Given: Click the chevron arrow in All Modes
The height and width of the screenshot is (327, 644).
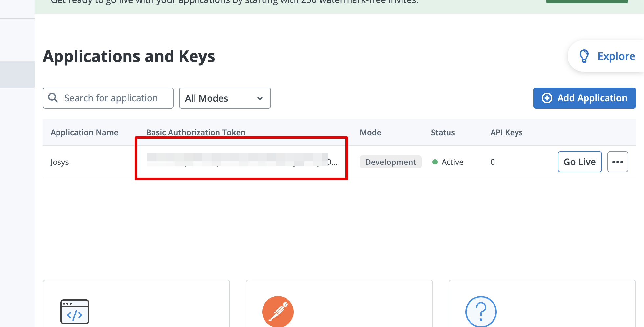Looking at the screenshot, I should [260, 98].
